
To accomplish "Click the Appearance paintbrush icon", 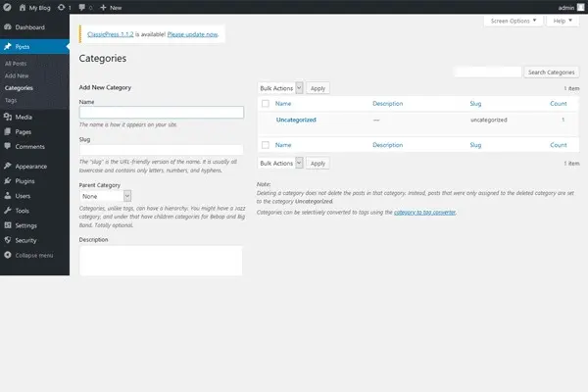I will 8,167.
